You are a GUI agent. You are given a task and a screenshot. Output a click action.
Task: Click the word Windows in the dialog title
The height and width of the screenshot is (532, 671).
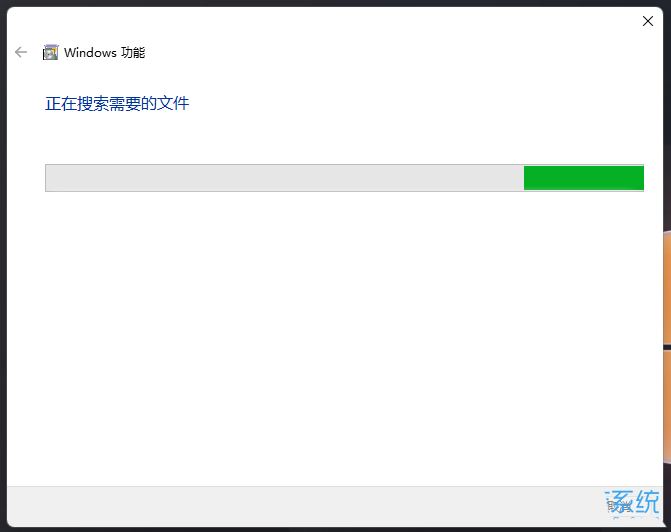[x=90, y=52]
